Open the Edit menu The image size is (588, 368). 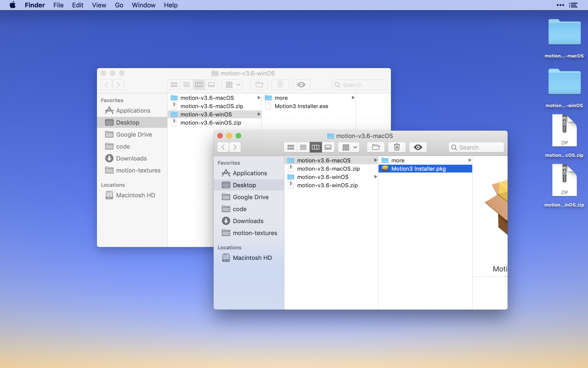78,5
